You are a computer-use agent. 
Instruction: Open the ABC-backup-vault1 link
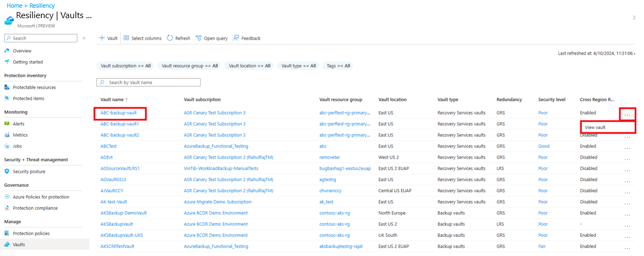[120, 124]
